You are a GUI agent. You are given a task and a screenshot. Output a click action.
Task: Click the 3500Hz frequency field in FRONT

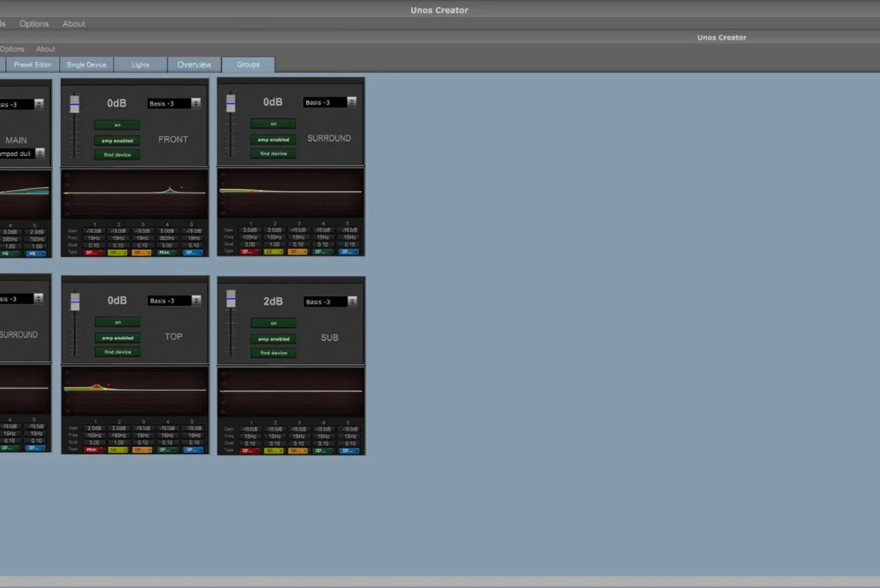[166, 238]
